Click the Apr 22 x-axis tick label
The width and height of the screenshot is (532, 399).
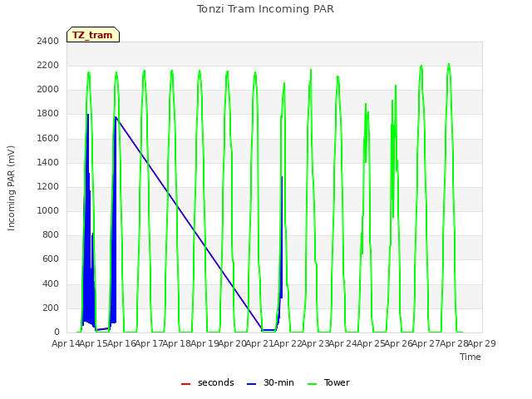288,343
